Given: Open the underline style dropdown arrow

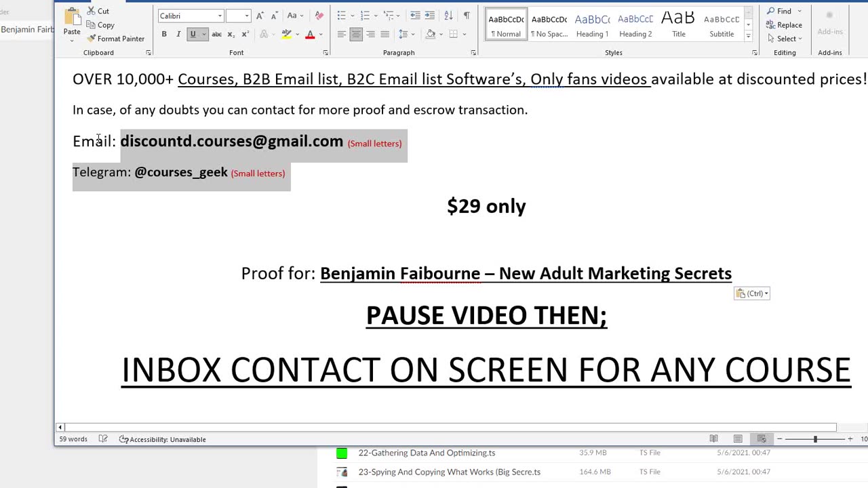Looking at the screenshot, I should pos(203,34).
